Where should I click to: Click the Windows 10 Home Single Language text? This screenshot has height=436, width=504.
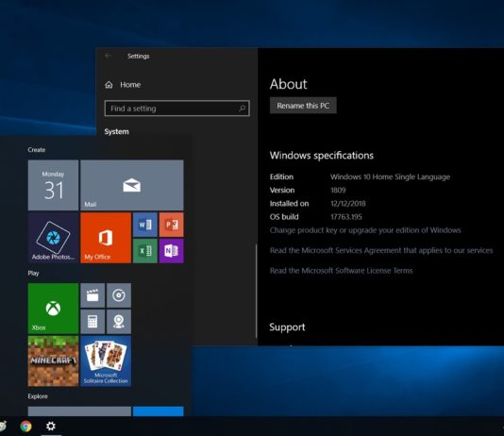click(x=390, y=176)
